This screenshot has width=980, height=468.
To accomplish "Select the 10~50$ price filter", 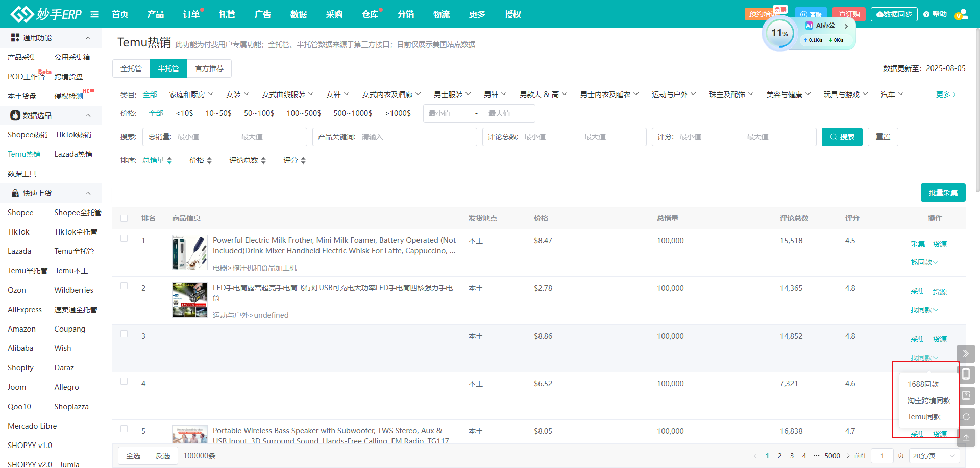I will click(x=218, y=113).
